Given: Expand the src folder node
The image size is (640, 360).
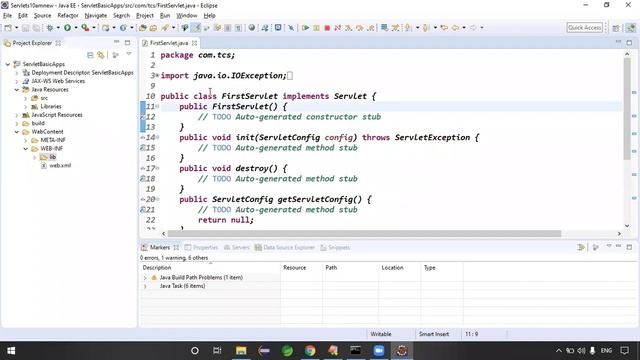Looking at the screenshot, I should coord(25,98).
